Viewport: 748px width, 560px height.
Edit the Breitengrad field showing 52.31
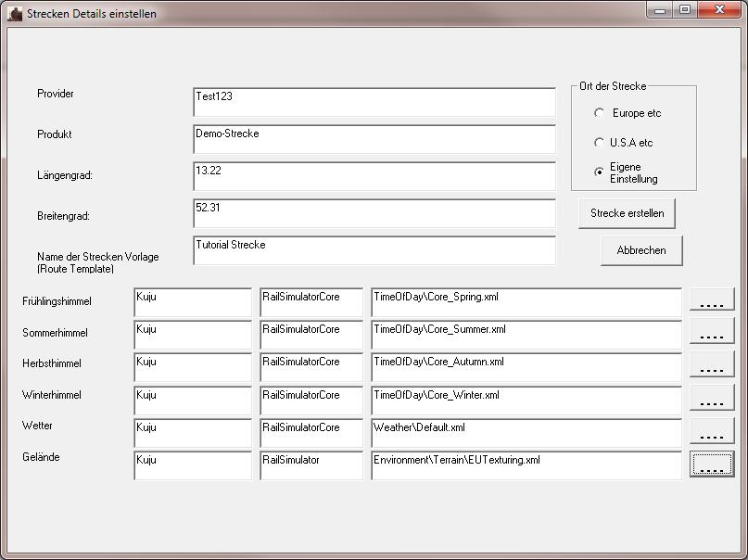tap(374, 213)
